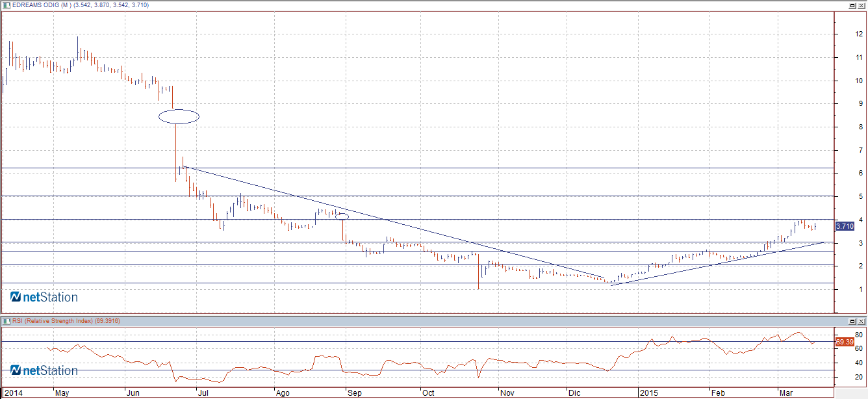This screenshot has width=868, height=399.
Task: Click the EDREAMS ODIG (M) title text
Action: (x=42, y=5)
